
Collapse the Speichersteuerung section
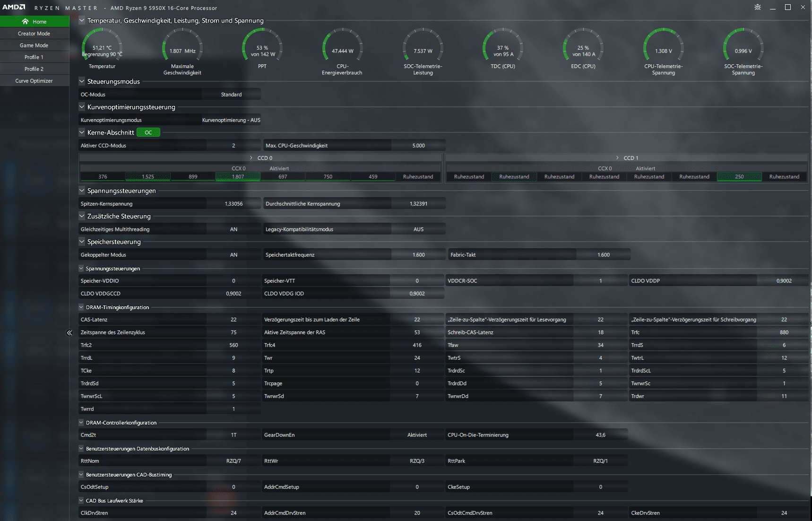point(82,242)
